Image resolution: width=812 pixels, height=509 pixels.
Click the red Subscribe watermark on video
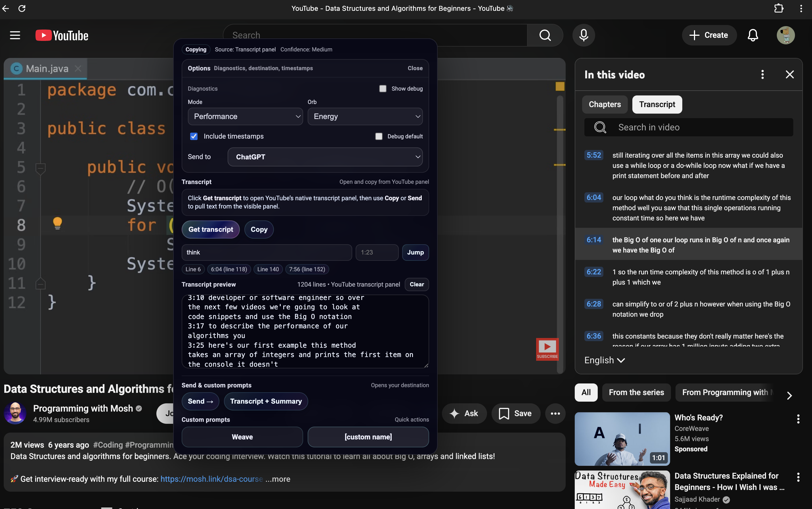click(x=547, y=349)
